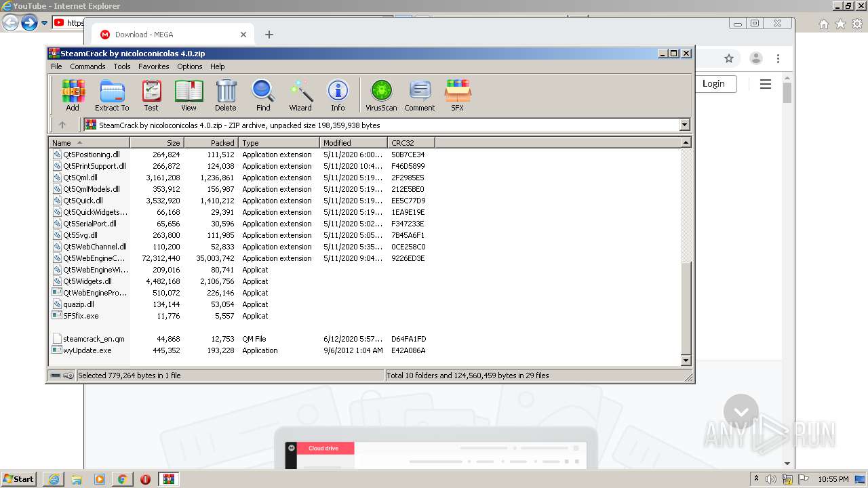Open the Options menu
Viewport: 868px width, 488px height.
(190, 66)
